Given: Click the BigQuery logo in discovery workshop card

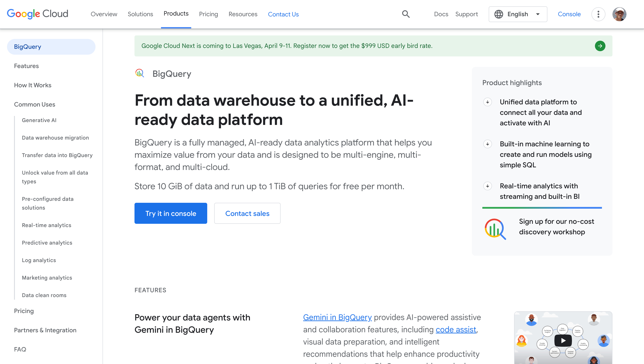Looking at the screenshot, I should click(x=495, y=229).
